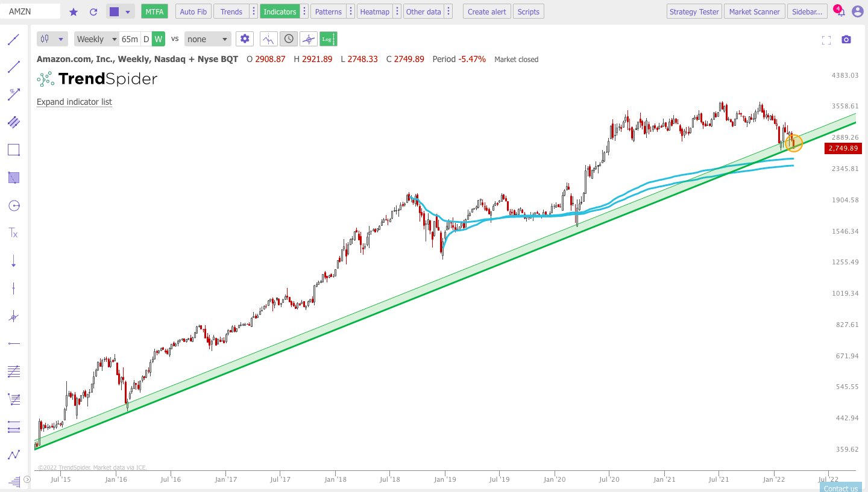
Task: Add AMZN to favorites with star icon
Action: pos(74,11)
